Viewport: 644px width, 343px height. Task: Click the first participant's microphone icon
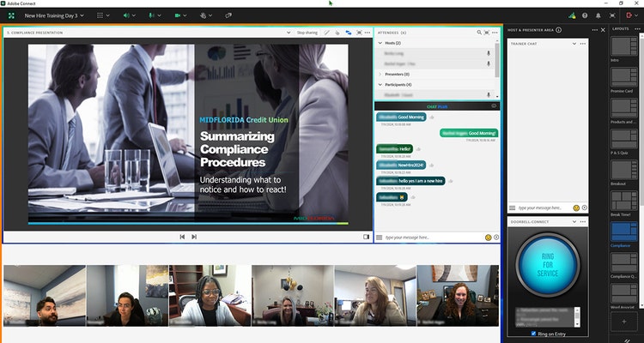tap(489, 95)
